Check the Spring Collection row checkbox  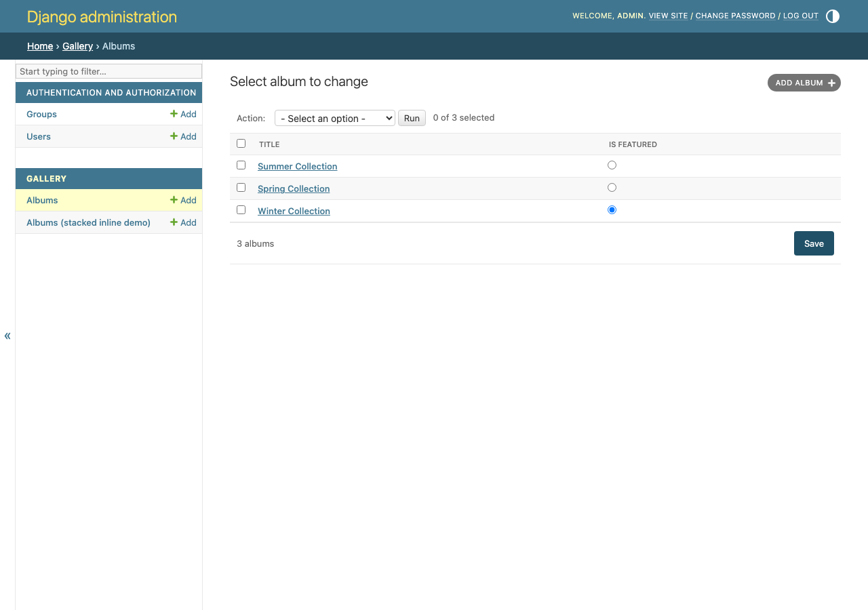[241, 188]
